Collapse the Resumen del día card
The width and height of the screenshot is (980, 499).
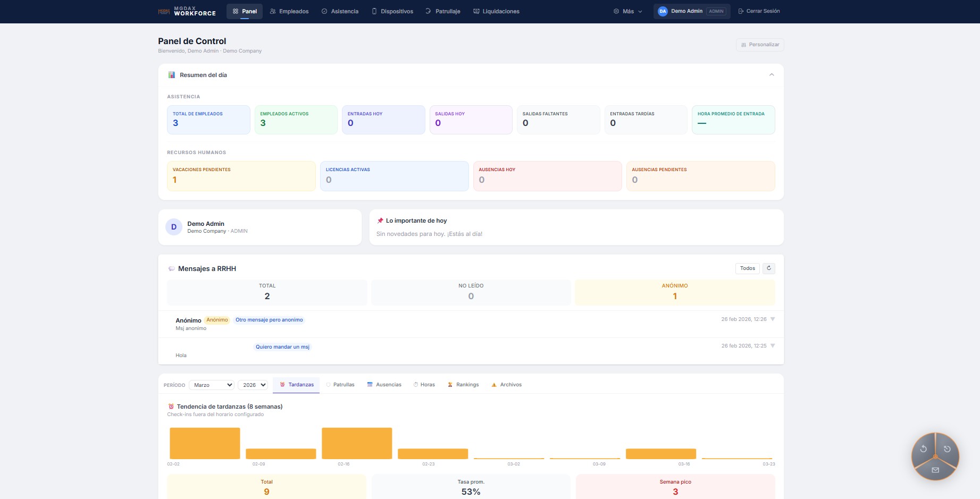(772, 75)
